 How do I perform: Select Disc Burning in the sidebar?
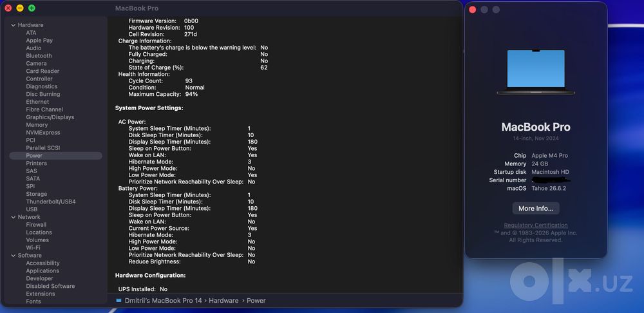pos(43,94)
